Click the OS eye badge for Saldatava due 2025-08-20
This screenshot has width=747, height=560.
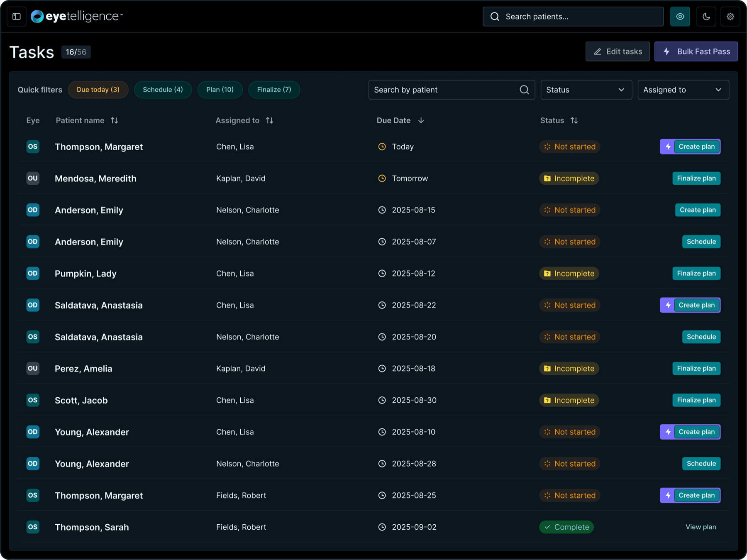click(x=33, y=337)
